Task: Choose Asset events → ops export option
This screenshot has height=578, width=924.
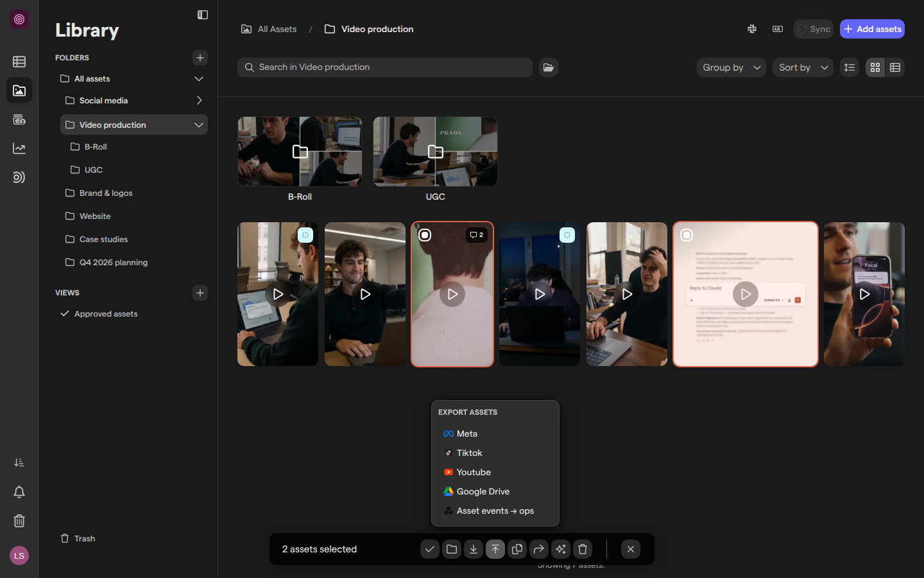Action: tap(495, 511)
